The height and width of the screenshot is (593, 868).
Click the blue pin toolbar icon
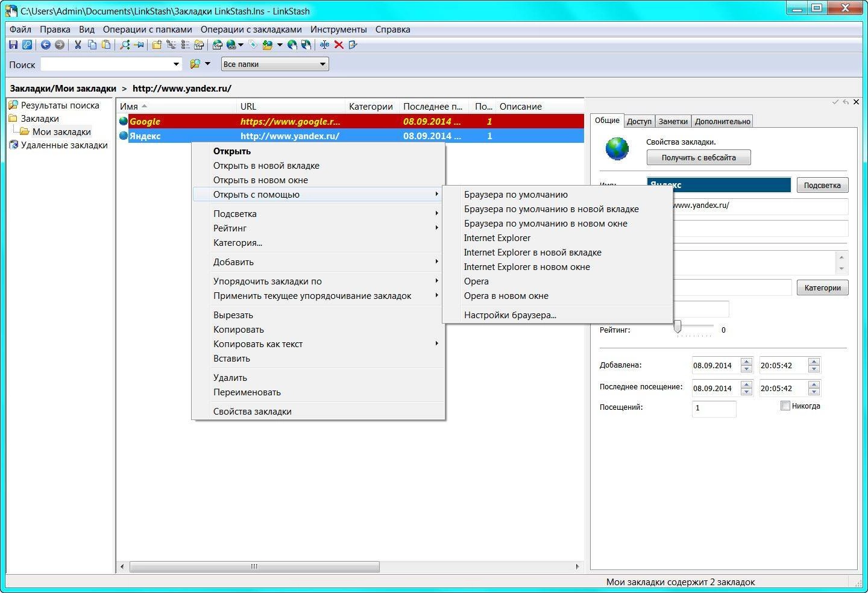click(139, 45)
